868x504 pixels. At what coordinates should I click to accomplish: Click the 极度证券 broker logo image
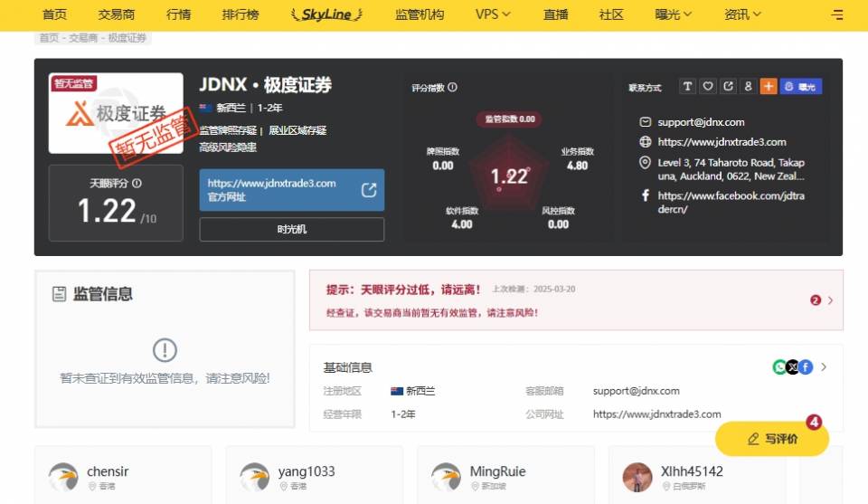click(116, 113)
